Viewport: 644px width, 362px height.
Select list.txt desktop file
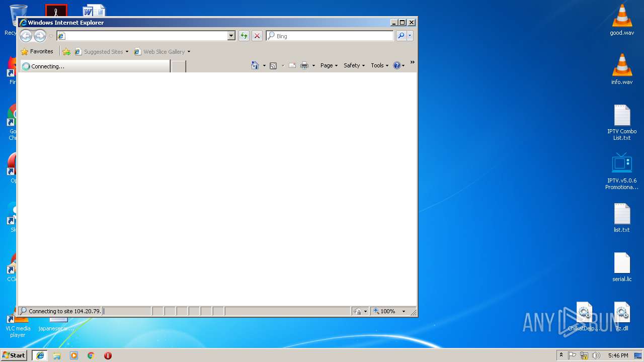tap(622, 218)
